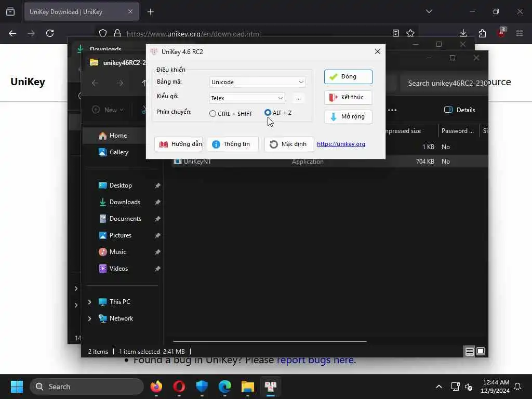This screenshot has height=399, width=532.
Task: Click Explorer back navigation arrow
Action: click(95, 83)
